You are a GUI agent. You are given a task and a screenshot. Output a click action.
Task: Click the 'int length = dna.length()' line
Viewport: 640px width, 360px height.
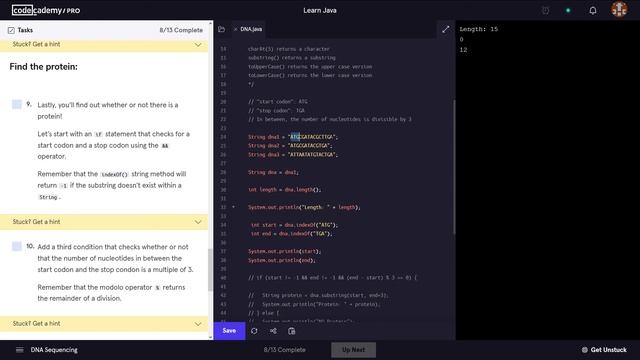284,189
